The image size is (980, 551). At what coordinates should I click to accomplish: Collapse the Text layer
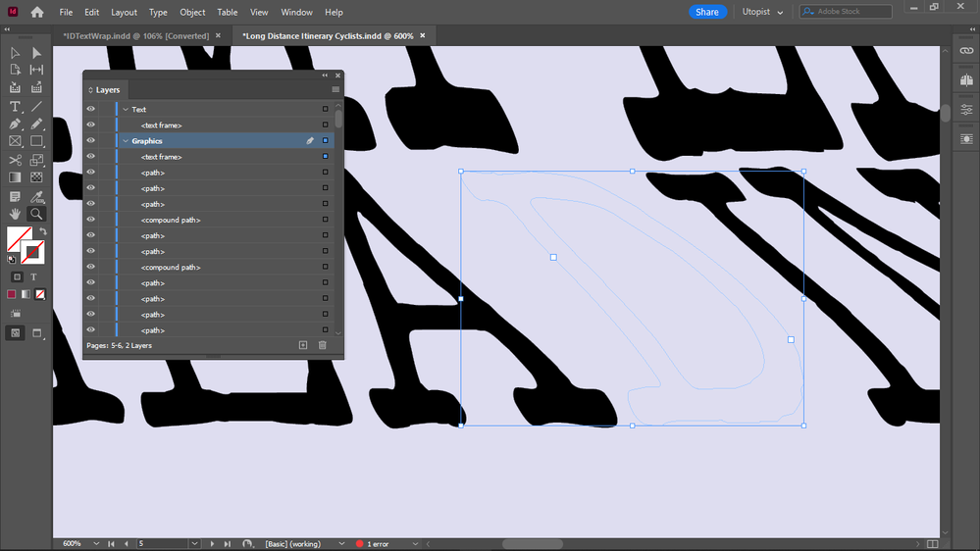click(126, 110)
